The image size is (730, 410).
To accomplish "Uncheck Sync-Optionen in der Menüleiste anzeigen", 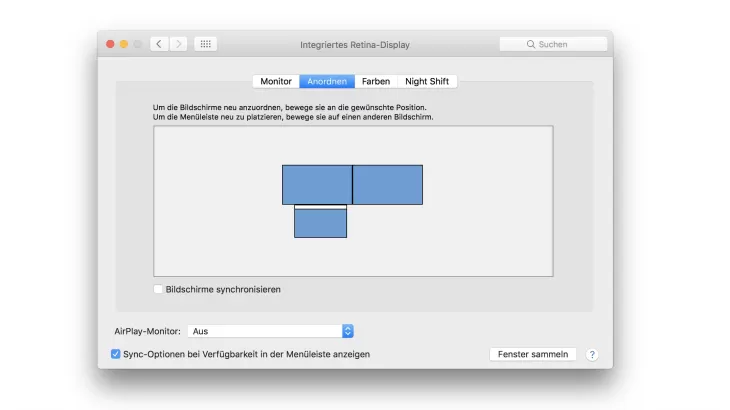I will 116,354.
